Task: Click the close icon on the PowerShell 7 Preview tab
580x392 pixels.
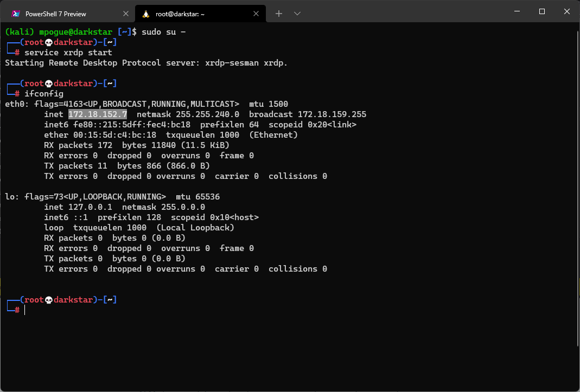Action: tap(126, 13)
